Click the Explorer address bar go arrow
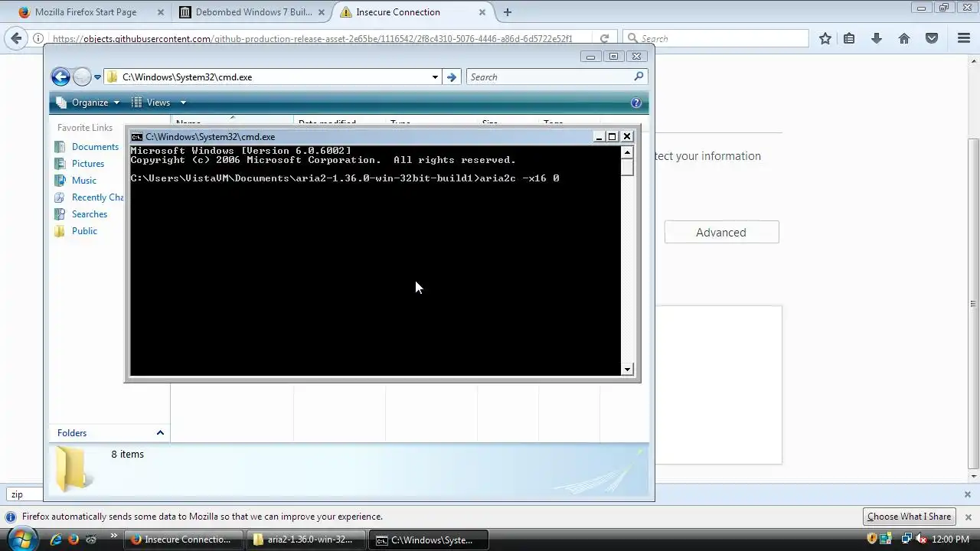 [x=452, y=77]
